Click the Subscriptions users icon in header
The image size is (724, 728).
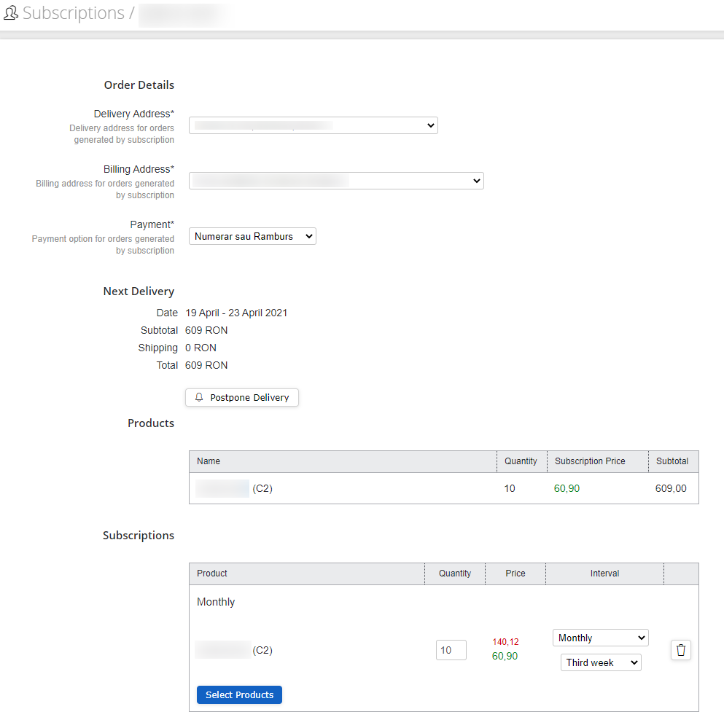click(11, 13)
